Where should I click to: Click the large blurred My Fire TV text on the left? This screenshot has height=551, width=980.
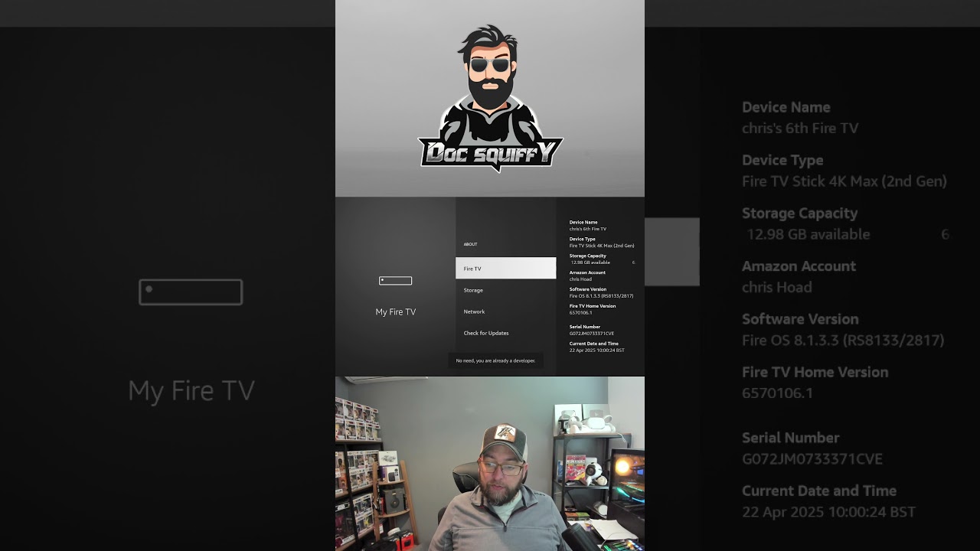pyautogui.click(x=191, y=391)
